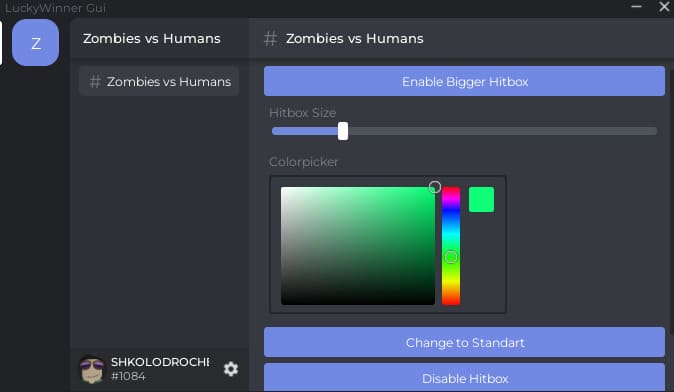Click the Colorpicker label
Viewport: 674px width, 392px height.
pyautogui.click(x=303, y=162)
